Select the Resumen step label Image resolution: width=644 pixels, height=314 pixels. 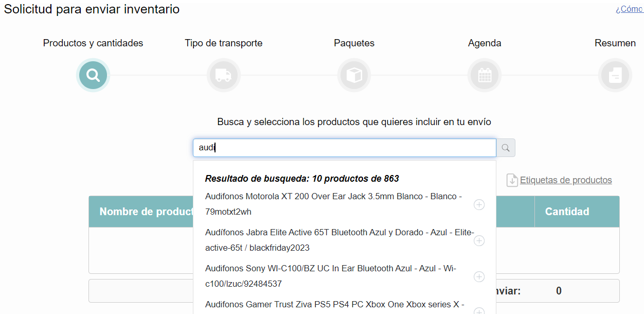[x=615, y=43]
